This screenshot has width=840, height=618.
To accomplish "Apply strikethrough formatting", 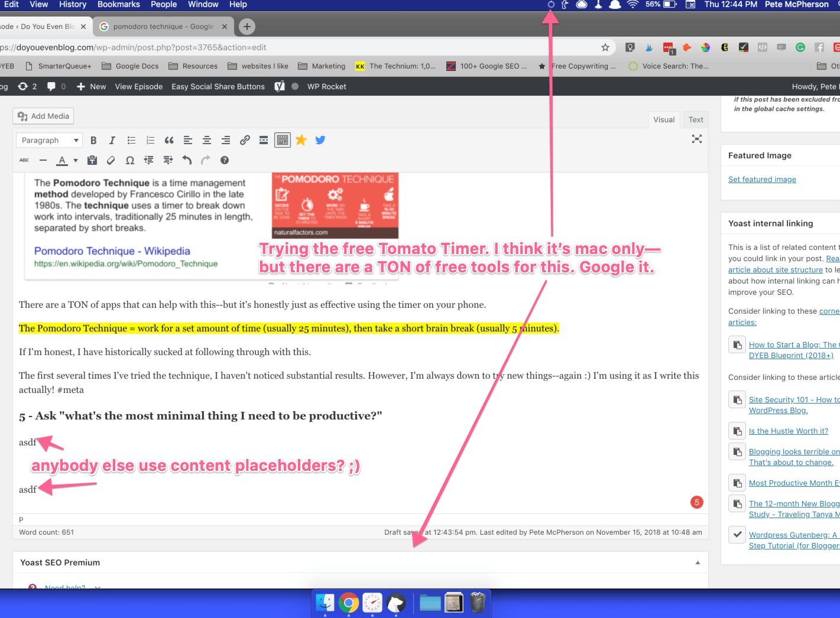I will coord(24,160).
